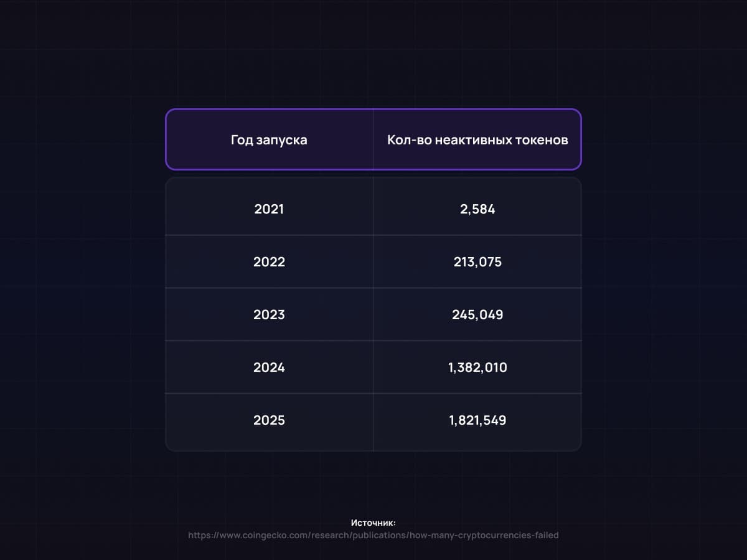Open the CoinGecko source URL link
This screenshot has height=560, width=747.
[x=374, y=535]
